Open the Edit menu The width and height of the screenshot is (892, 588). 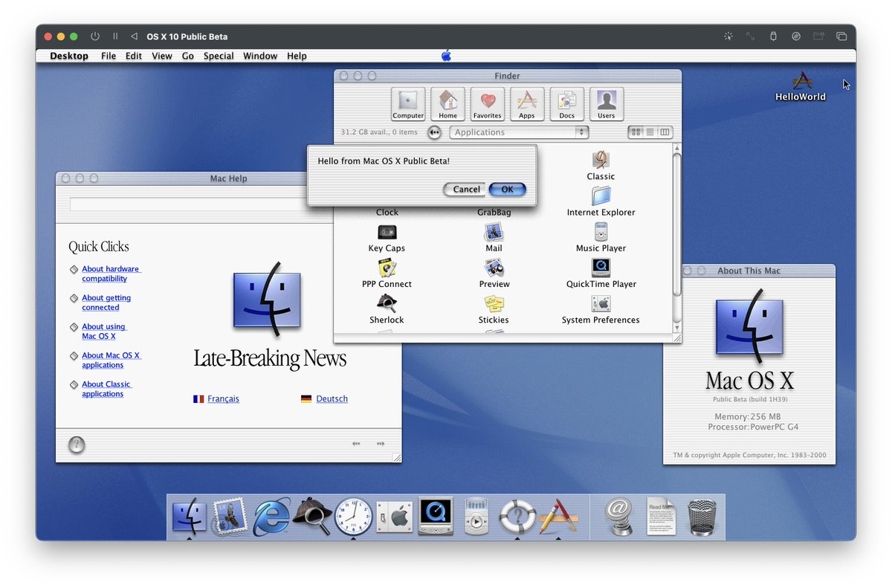[x=134, y=56]
